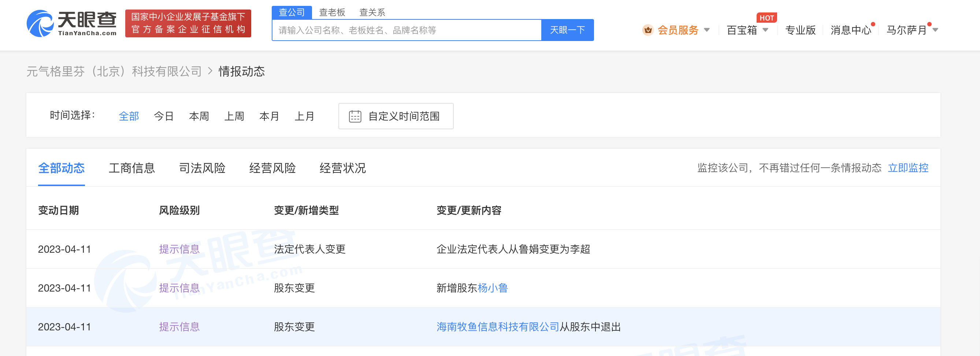Click the HOT badge above 百宝箱
This screenshot has width=980, height=356.
[766, 18]
